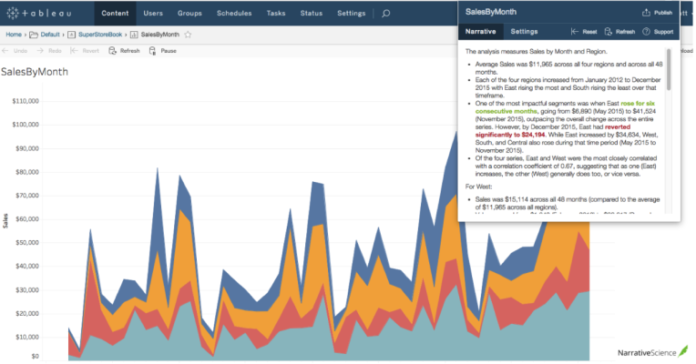Click Publish icon in narrative panel
Image resolution: width=696 pixels, height=364 pixels.
(x=646, y=12)
